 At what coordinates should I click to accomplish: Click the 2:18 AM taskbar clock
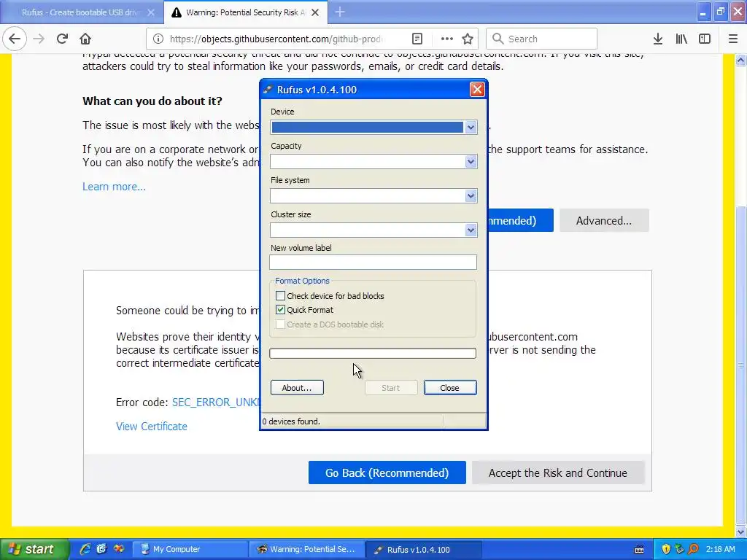coord(720,549)
